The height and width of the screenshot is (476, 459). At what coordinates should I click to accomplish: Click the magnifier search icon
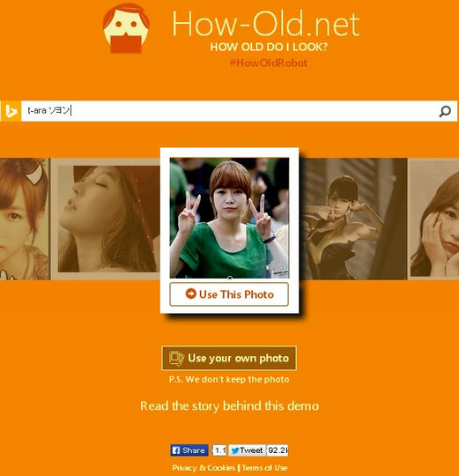point(445,111)
